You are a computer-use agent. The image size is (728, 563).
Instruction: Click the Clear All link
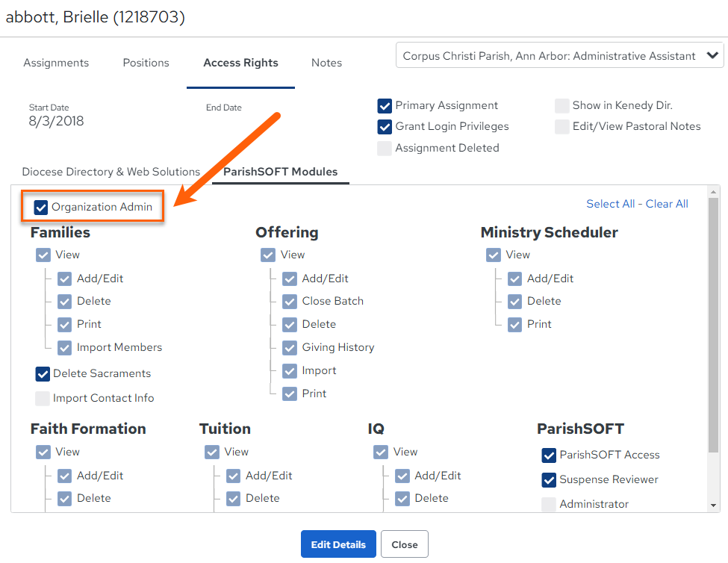point(667,204)
